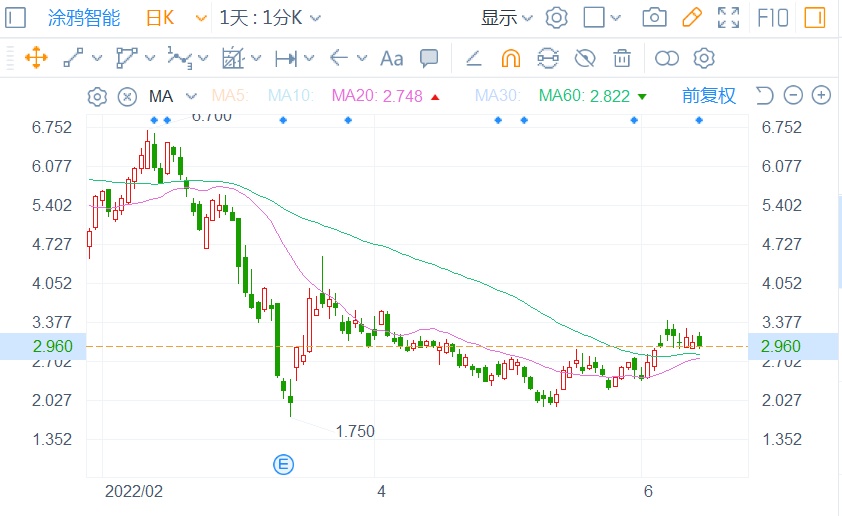Open the 显示 display dropdown
This screenshot has height=516, width=842.
[507, 18]
